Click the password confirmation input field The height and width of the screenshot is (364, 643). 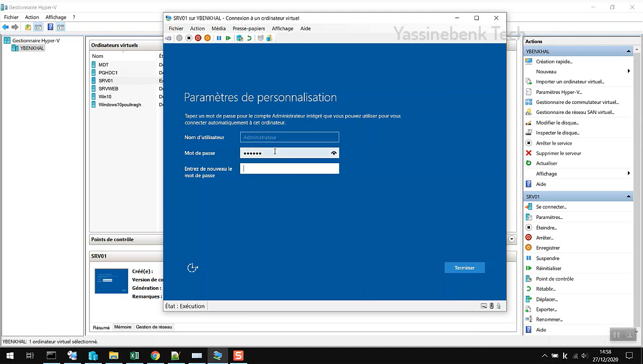289,169
